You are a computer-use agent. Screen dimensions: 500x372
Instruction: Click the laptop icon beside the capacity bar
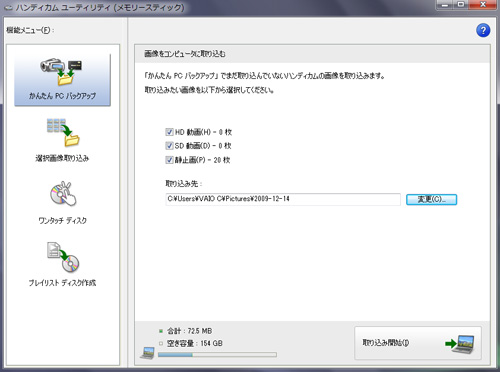point(147,353)
